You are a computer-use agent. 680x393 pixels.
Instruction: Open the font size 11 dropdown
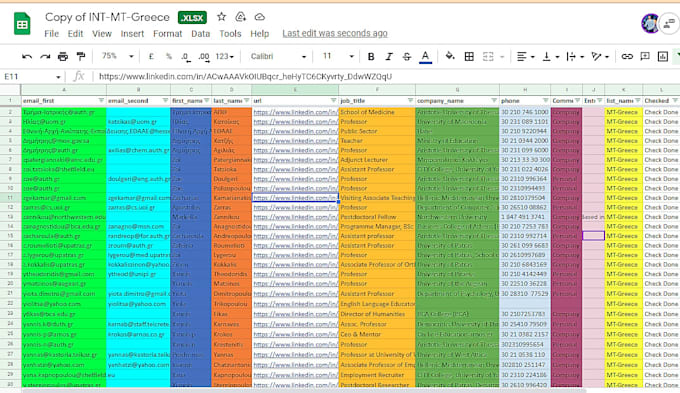(338, 56)
